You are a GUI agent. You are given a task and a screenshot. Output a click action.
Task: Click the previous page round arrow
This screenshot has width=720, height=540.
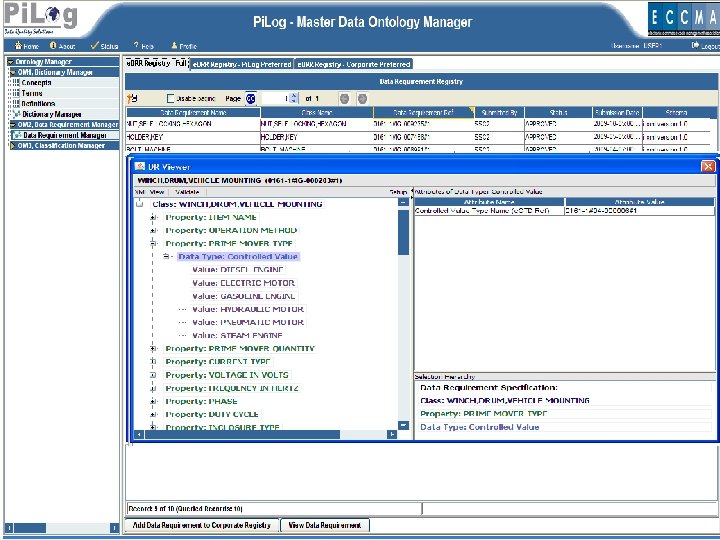pyautogui.click(x=344, y=98)
